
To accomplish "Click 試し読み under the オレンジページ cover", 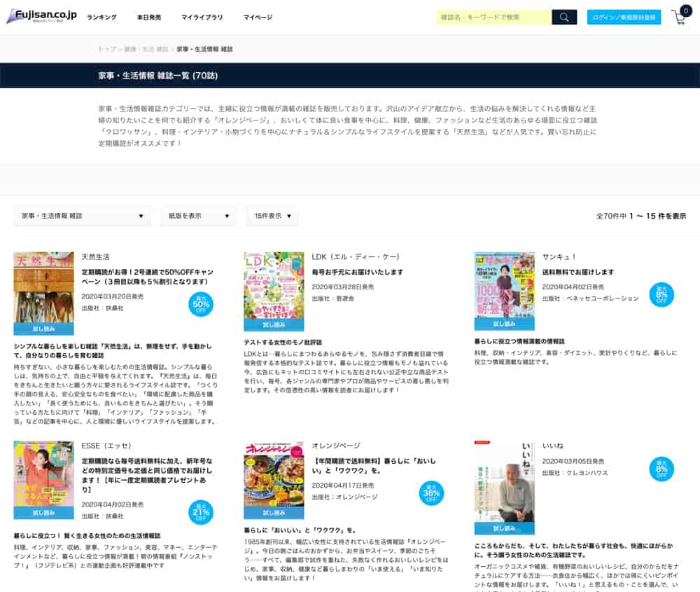I will coord(274,513).
